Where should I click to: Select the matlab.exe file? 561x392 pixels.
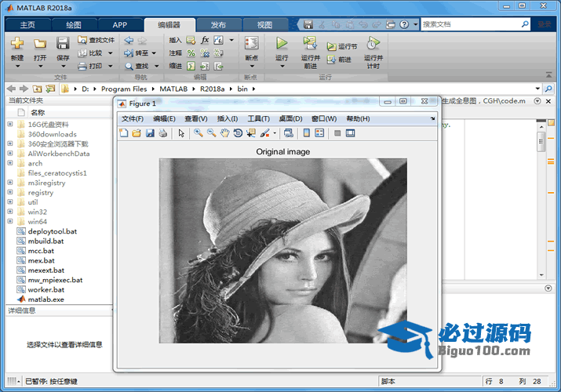pyautogui.click(x=46, y=299)
